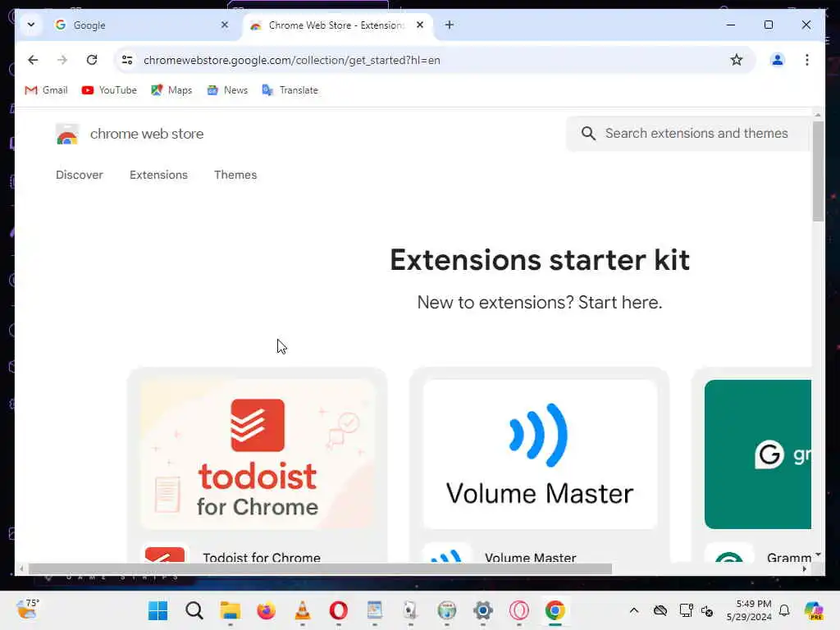Click the Todoist for Chrome title text
Viewport: 840px width, 630px height.
pyautogui.click(x=262, y=557)
